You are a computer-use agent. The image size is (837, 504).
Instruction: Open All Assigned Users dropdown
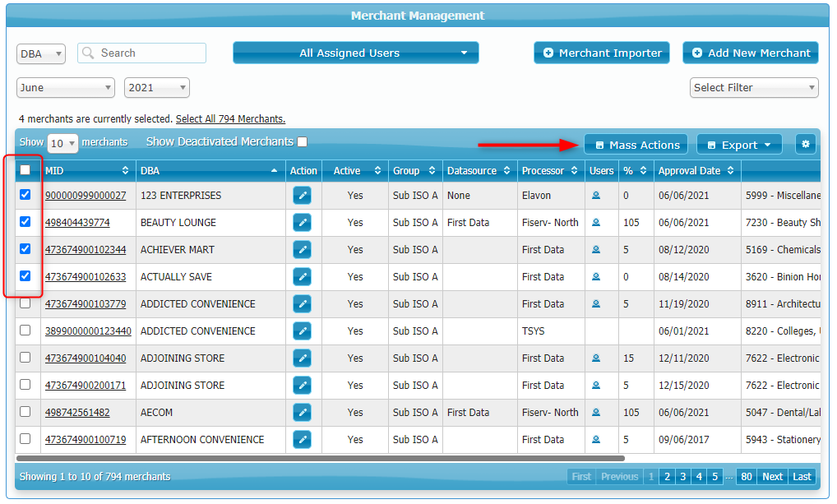355,53
